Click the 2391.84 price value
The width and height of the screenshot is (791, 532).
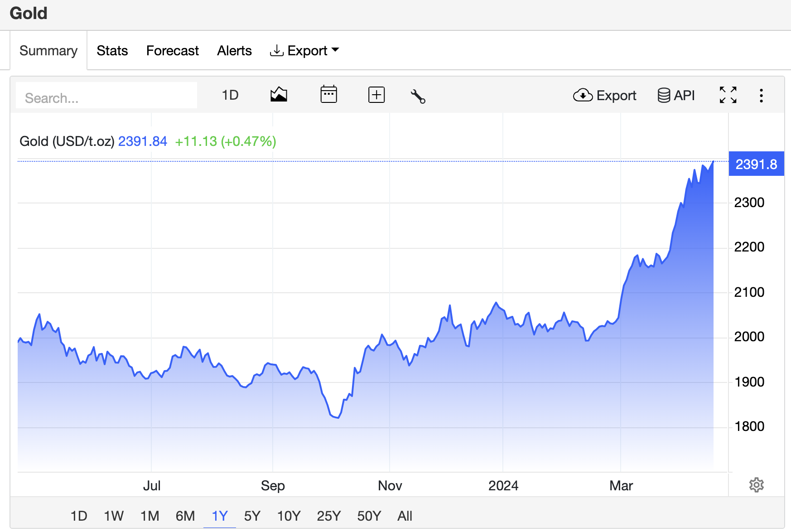[143, 141]
